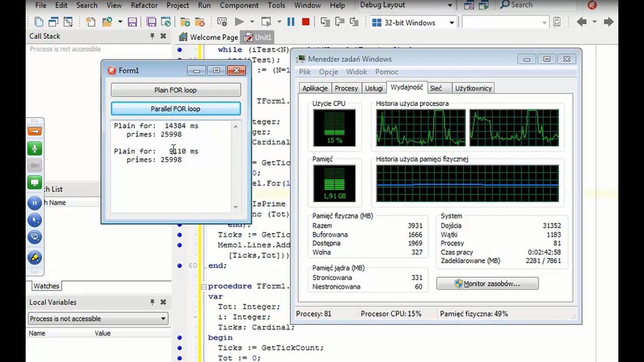The width and height of the screenshot is (644, 362).
Task: Click the Aplikacje tab in Task Manager
Action: (315, 88)
